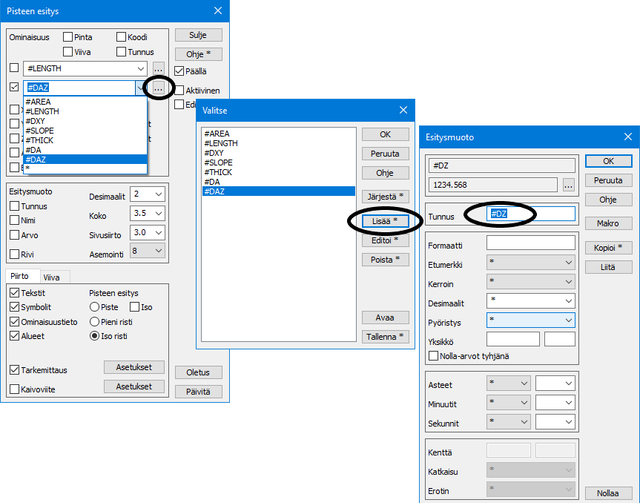The height and width of the screenshot is (503, 640).
Task: Choose #THICK from the open dropdown list
Action: coord(40,139)
